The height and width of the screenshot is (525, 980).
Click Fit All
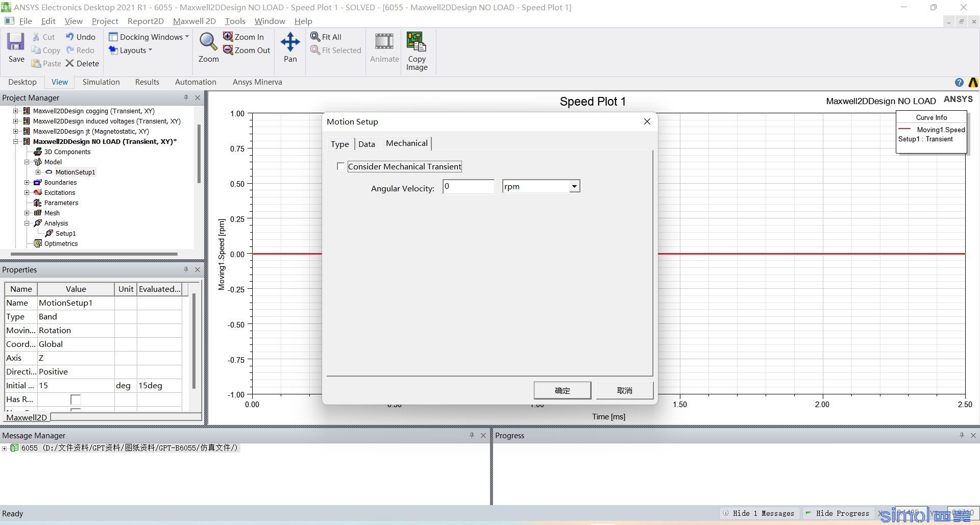326,37
